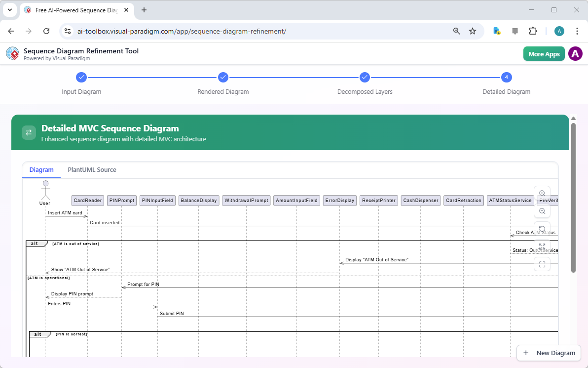This screenshot has width=588, height=368.
Task: Select the Rendered Diagram step indicator
Action: tap(223, 77)
